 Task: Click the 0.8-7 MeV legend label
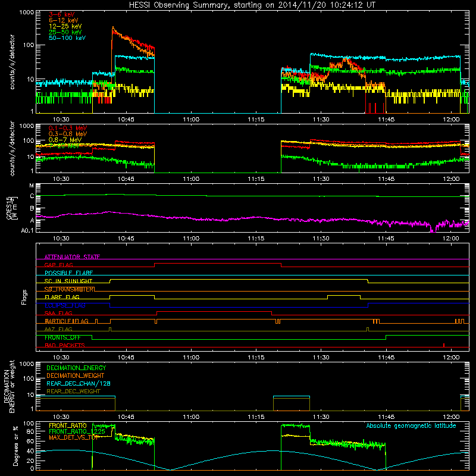tap(65, 140)
